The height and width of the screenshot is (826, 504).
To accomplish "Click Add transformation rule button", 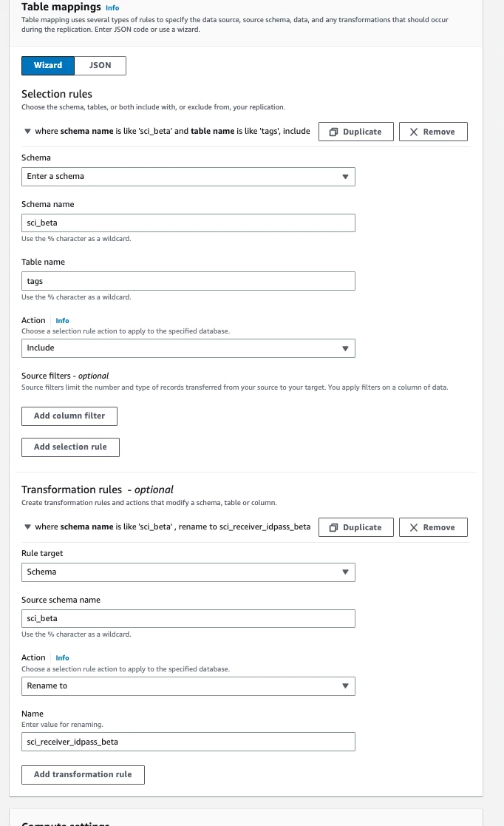I will point(84,774).
